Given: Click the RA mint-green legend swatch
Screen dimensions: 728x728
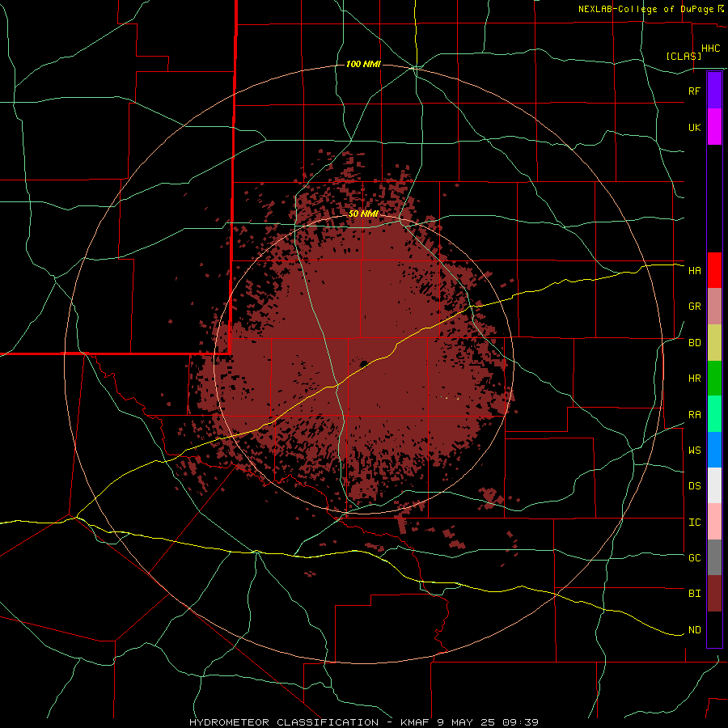Looking at the screenshot, I should [x=714, y=414].
